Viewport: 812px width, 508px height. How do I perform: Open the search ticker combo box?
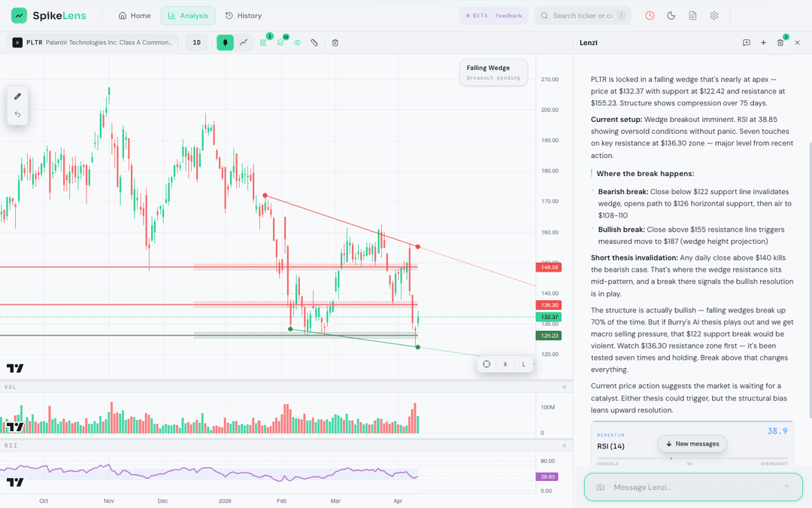[583, 15]
